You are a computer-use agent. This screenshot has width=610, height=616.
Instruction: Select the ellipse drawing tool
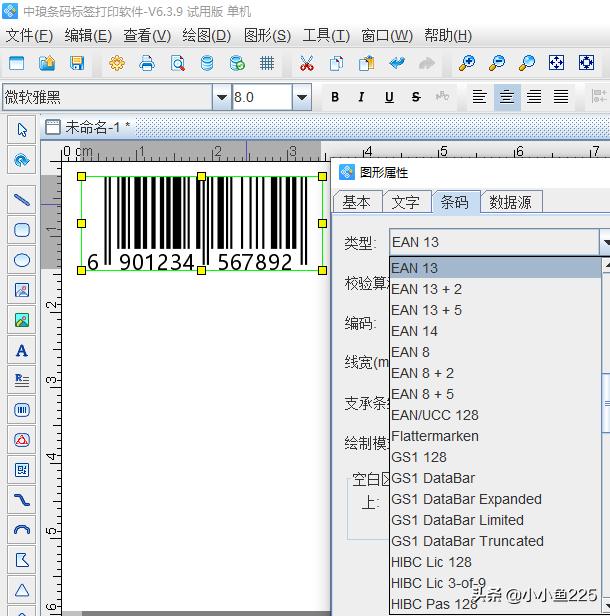pos(22,260)
